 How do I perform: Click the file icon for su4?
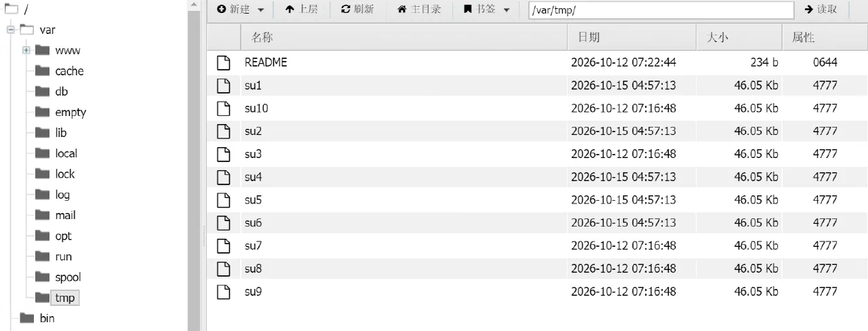point(223,177)
